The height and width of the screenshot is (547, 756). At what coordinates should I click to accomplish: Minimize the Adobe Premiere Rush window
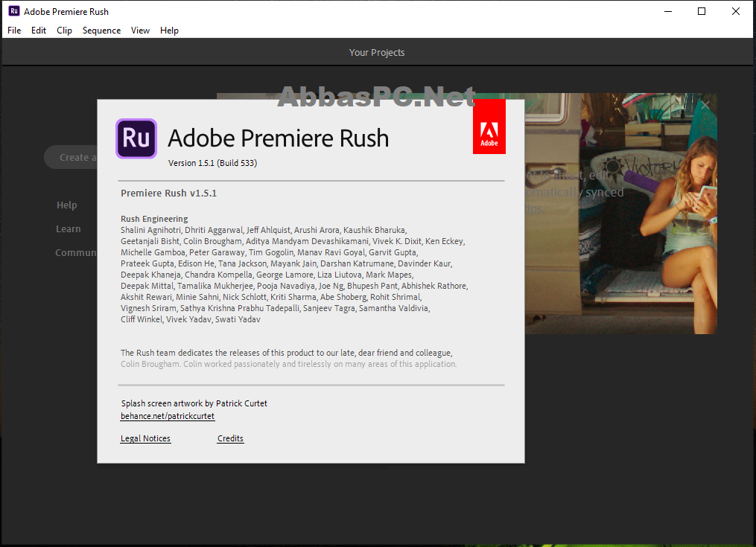click(668, 12)
